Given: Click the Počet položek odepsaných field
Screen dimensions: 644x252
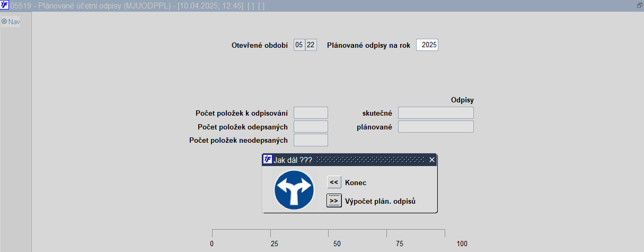Looking at the screenshot, I should [311, 126].
